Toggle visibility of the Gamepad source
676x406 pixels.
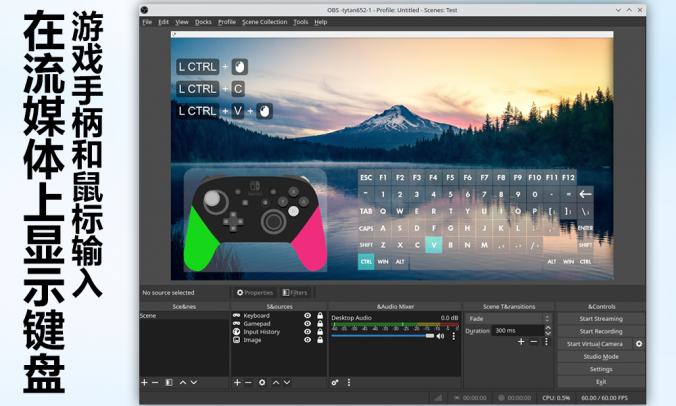tap(307, 324)
